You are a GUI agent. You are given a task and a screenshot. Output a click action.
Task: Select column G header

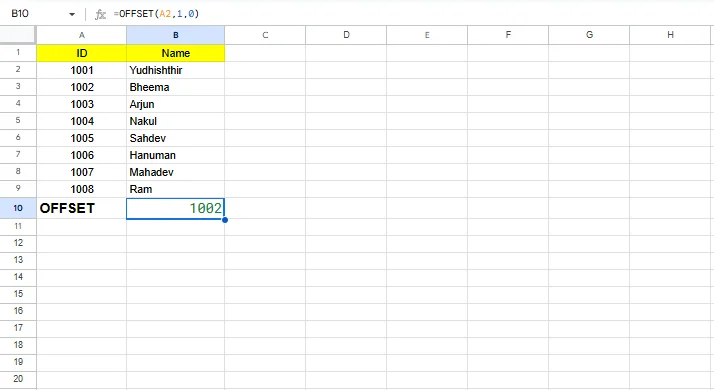click(589, 35)
